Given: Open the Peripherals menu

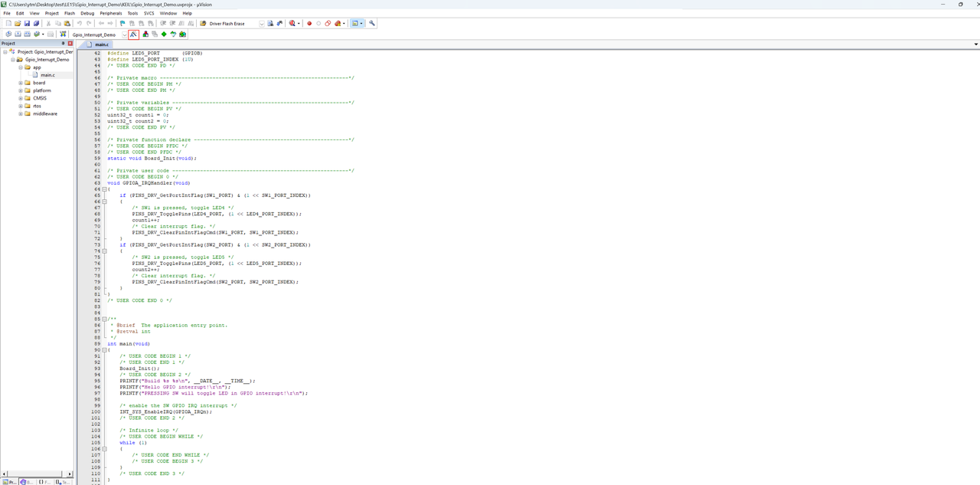Looking at the screenshot, I should tap(111, 13).
